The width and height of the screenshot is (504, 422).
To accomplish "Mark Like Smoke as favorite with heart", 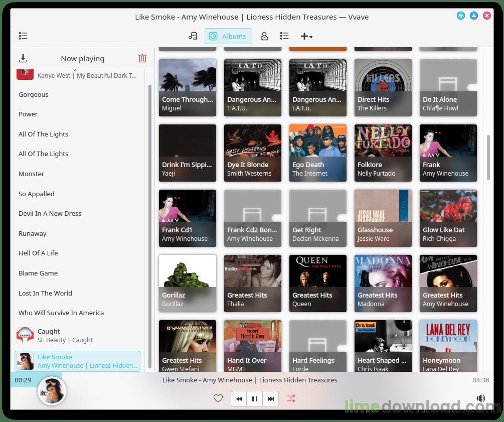I will pyautogui.click(x=218, y=399).
